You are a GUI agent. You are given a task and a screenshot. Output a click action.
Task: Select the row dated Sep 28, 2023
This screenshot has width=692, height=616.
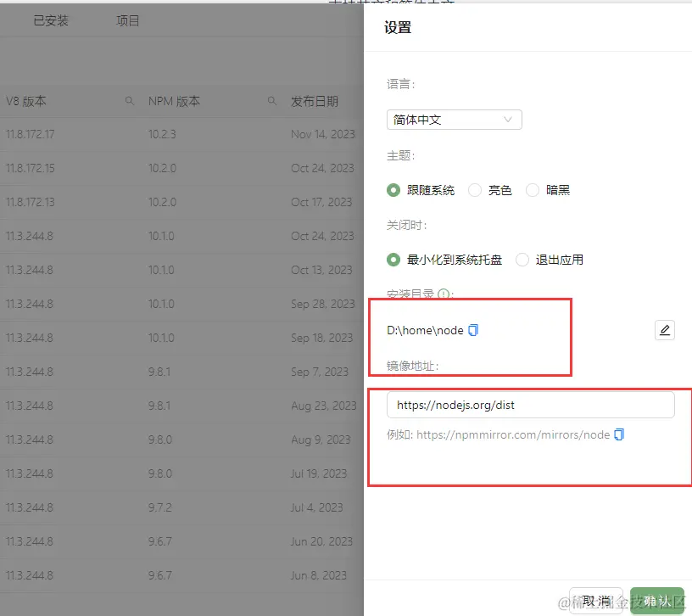[181, 304]
